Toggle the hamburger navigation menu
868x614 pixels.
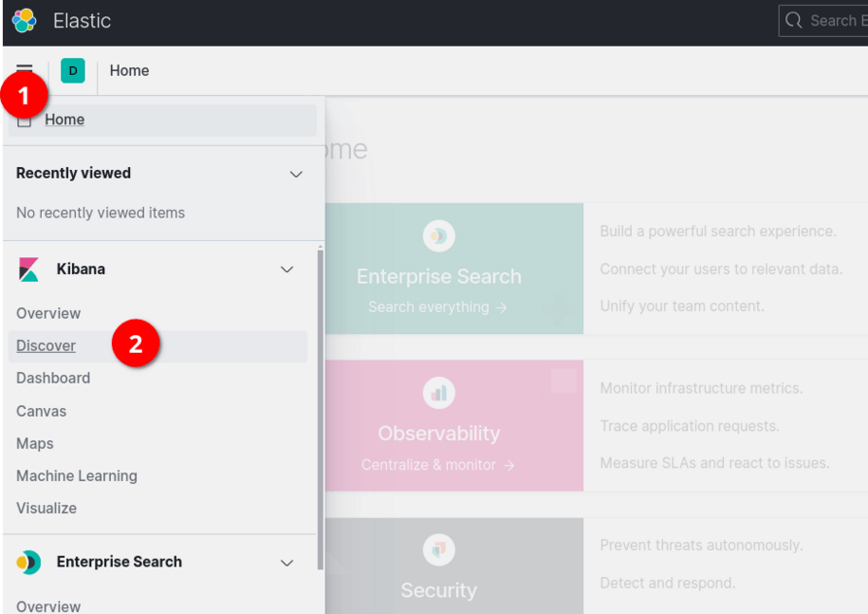tap(24, 70)
